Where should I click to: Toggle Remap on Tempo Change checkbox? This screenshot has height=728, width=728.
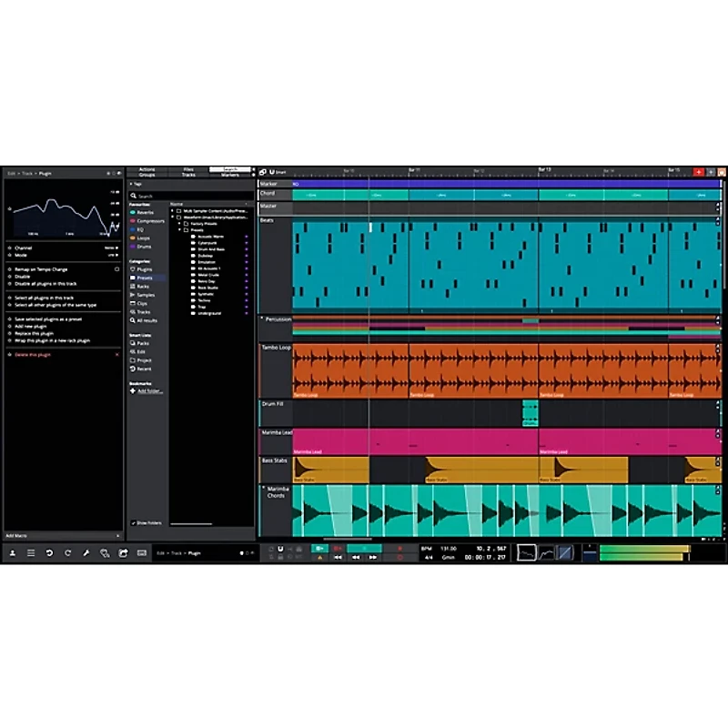[x=117, y=268]
